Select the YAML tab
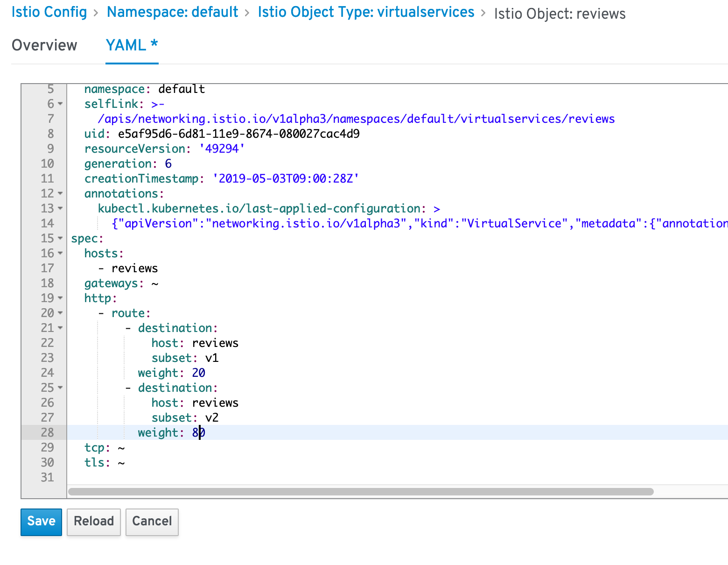728x565 pixels. [132, 45]
